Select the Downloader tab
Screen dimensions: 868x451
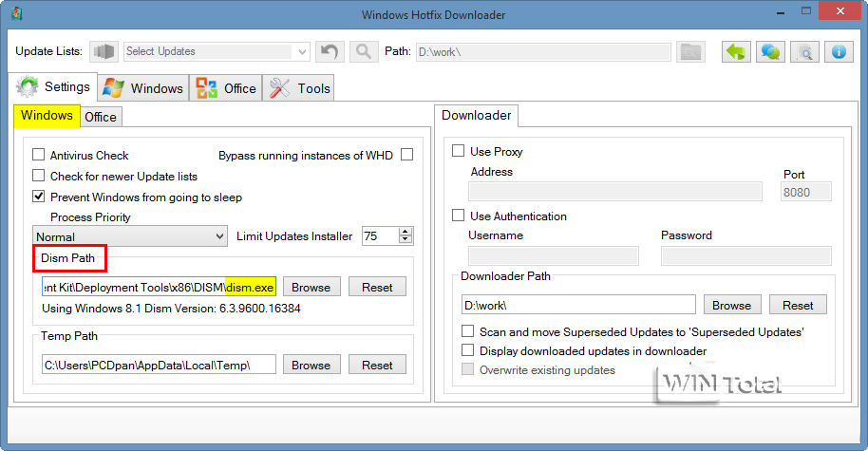pos(476,115)
